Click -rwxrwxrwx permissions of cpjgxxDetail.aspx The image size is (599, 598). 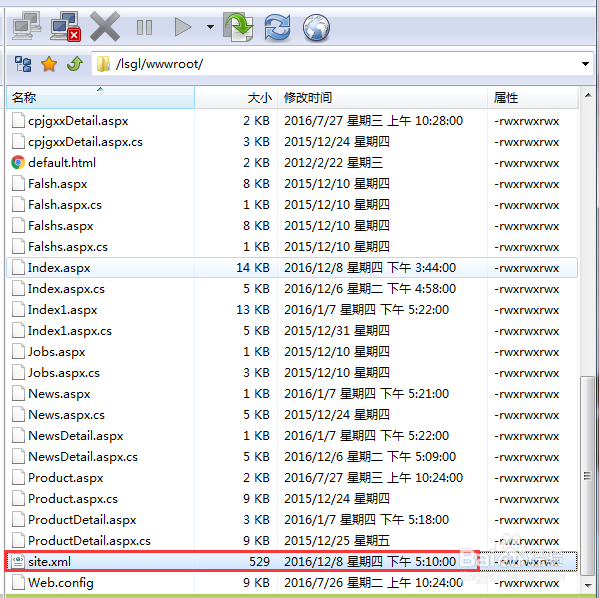pos(527,122)
